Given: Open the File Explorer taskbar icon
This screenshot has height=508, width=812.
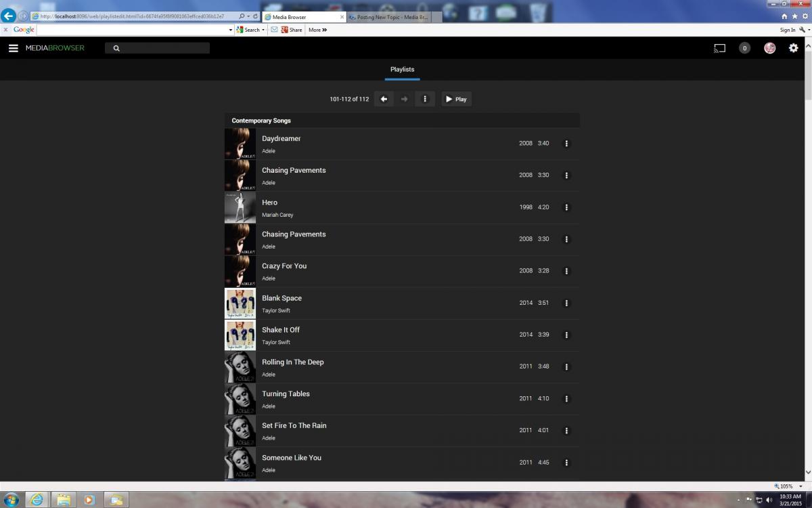Looking at the screenshot, I should click(x=64, y=500).
